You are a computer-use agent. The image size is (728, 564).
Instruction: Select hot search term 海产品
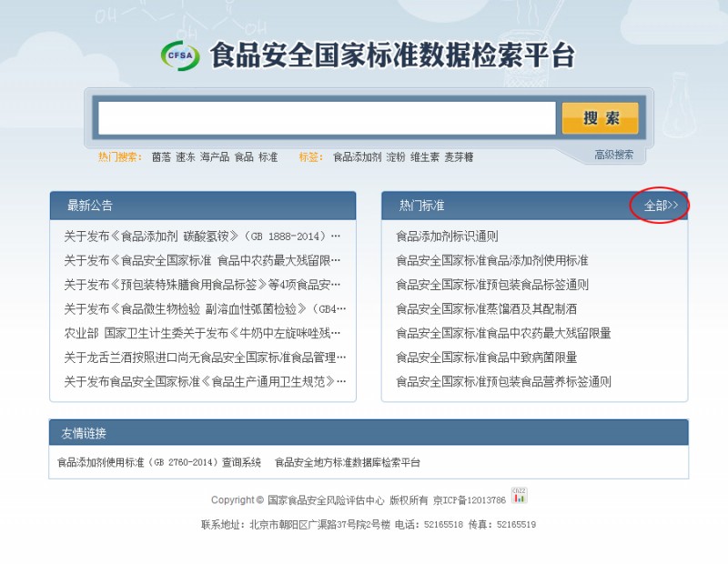click(x=215, y=157)
